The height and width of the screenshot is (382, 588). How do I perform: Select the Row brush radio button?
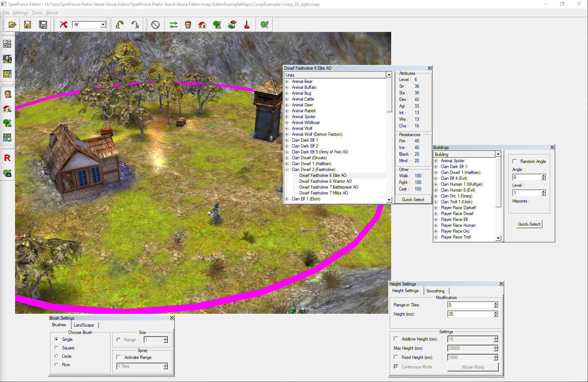coord(56,365)
